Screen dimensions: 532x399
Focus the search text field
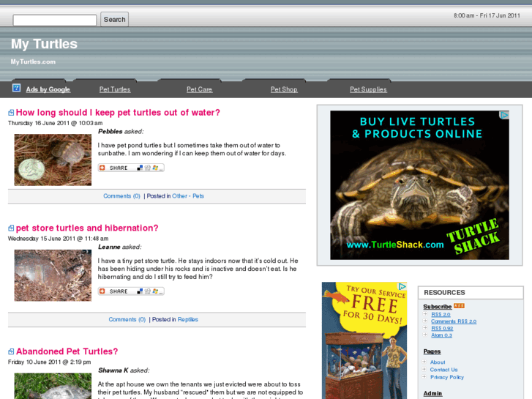55,20
